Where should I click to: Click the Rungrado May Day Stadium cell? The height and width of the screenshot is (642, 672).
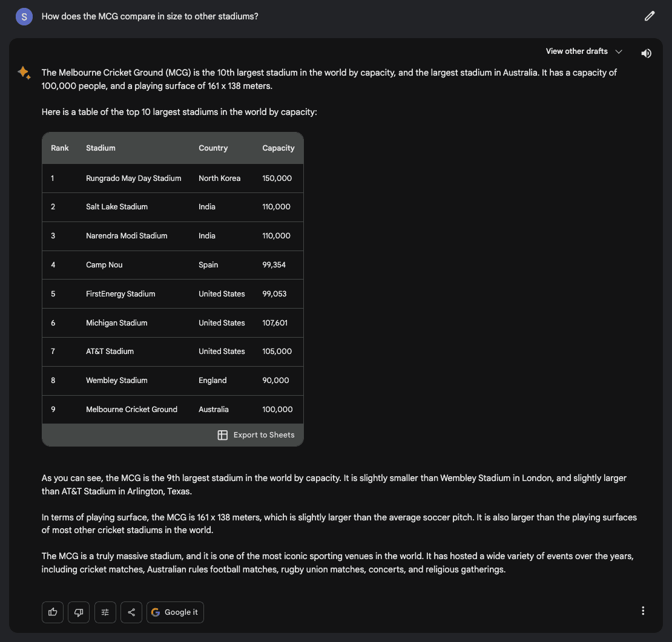click(x=133, y=179)
